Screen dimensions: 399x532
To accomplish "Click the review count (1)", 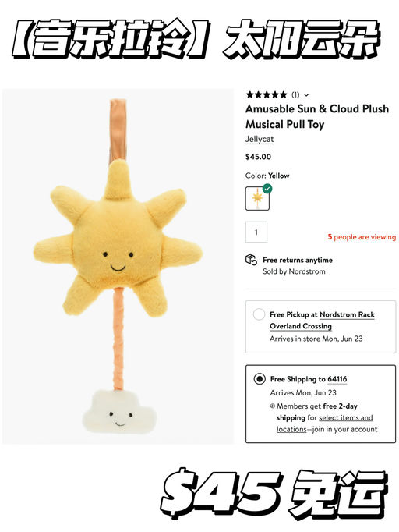I will pos(295,95).
